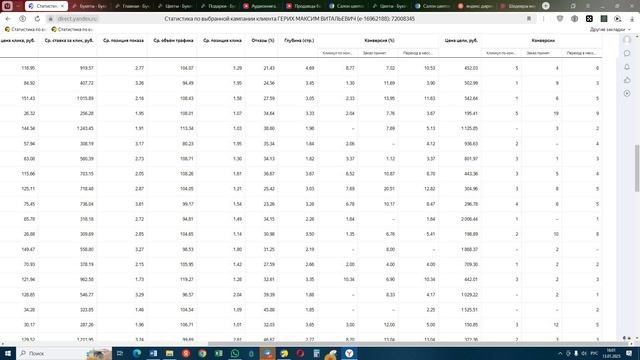The width and height of the screenshot is (640, 360).
Task: Select the cell with value "1 029.22"
Action: click(x=469, y=295)
